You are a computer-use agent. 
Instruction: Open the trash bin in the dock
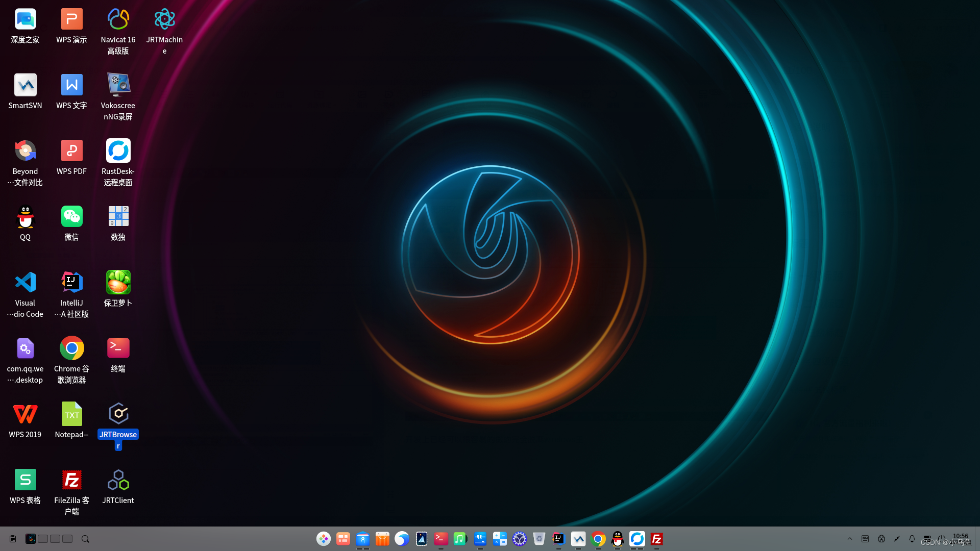coord(539,539)
